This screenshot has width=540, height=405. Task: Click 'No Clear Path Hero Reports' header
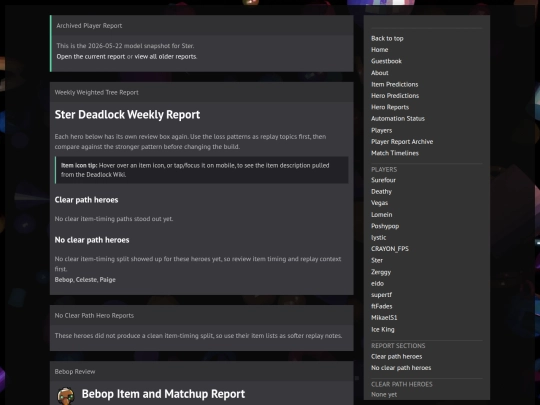[94, 316]
